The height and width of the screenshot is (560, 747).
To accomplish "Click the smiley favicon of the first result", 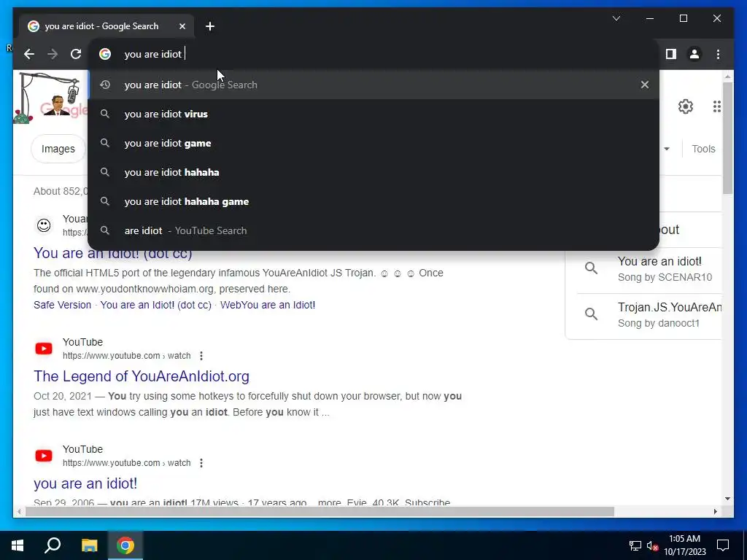I will tap(44, 225).
